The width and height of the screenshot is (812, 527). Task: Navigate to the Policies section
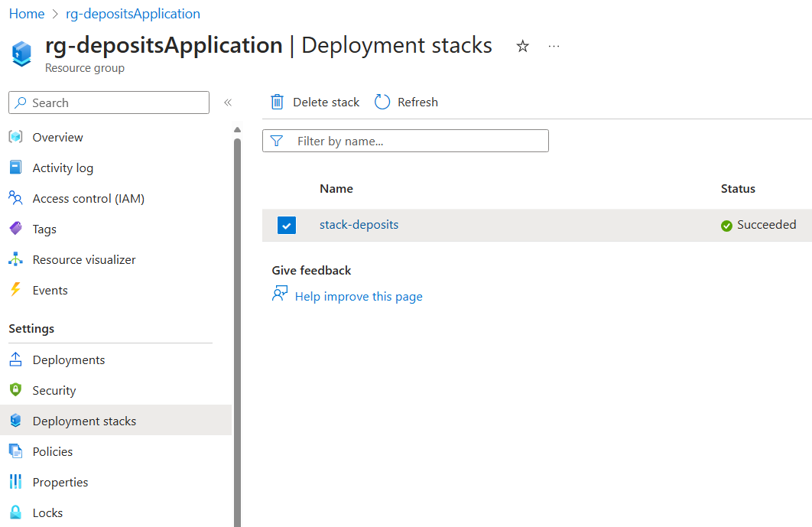[54, 451]
